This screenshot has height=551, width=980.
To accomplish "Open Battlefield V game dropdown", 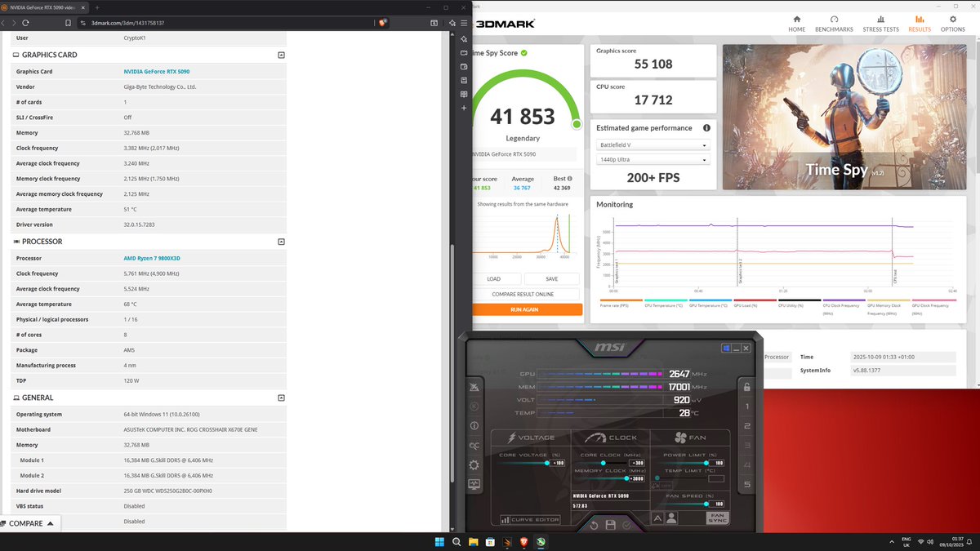I will (653, 144).
